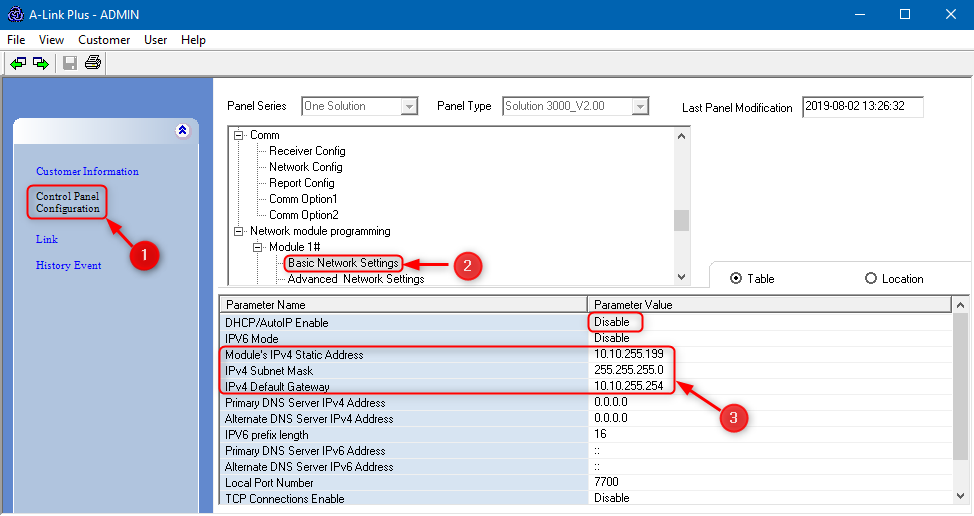Open the Panel Type dropdown
This screenshot has height=516, width=974.
pyautogui.click(x=640, y=107)
